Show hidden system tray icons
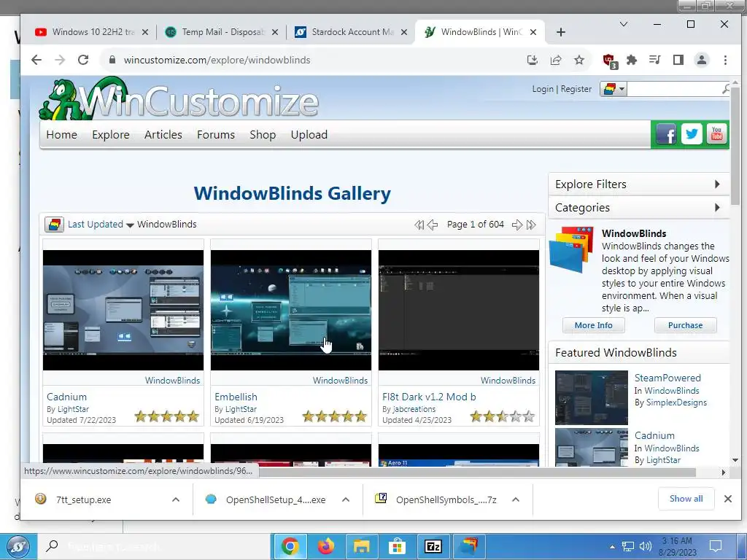Image resolution: width=747 pixels, height=560 pixels. (612, 547)
